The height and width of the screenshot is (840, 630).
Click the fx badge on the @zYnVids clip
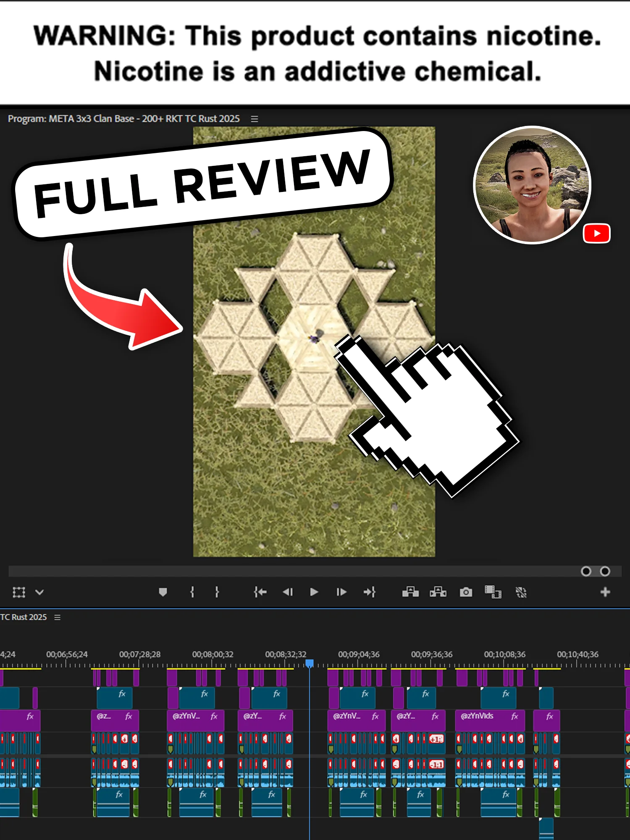[x=514, y=717]
